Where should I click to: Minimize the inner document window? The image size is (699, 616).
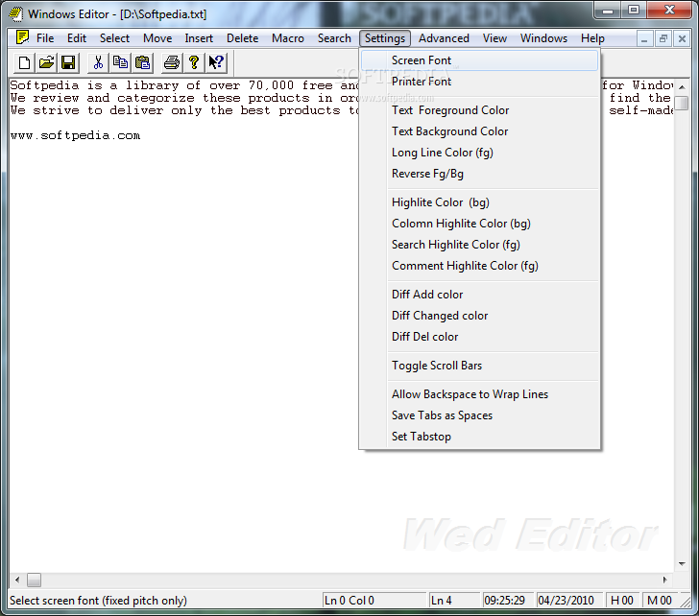coord(644,38)
